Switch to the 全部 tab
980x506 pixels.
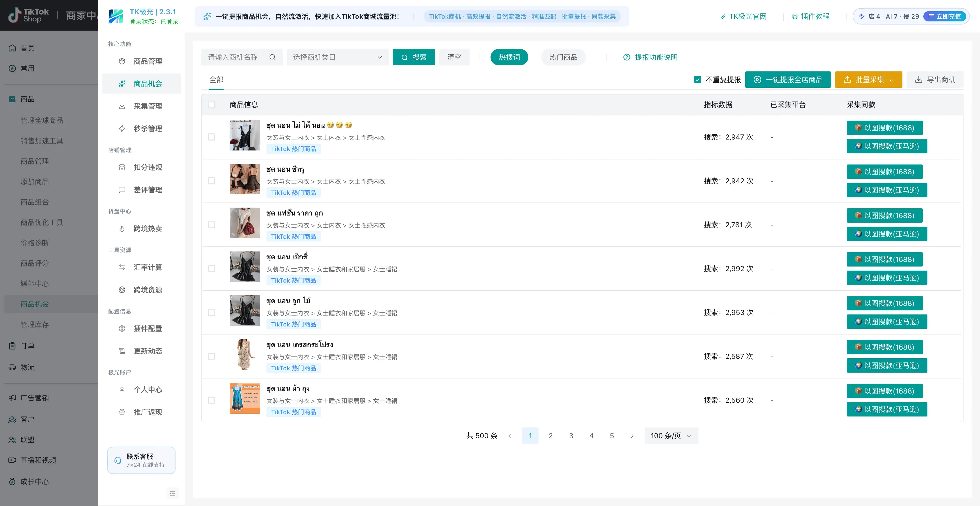point(216,80)
